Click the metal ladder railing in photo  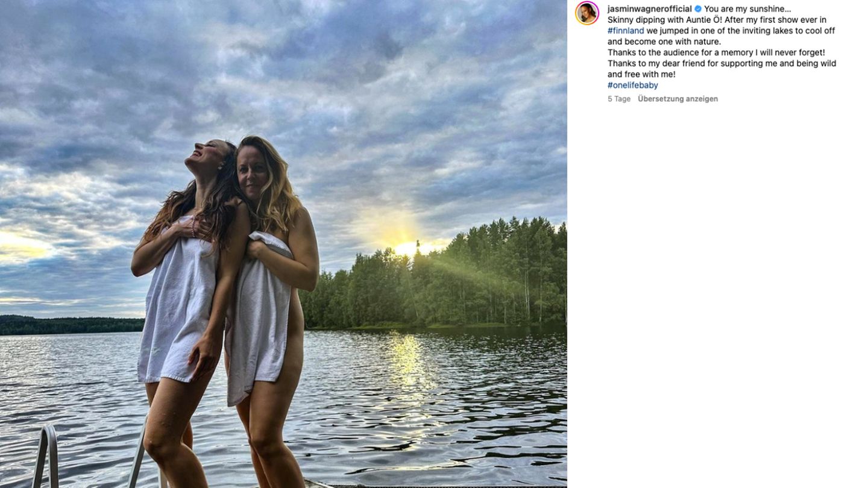point(47,455)
